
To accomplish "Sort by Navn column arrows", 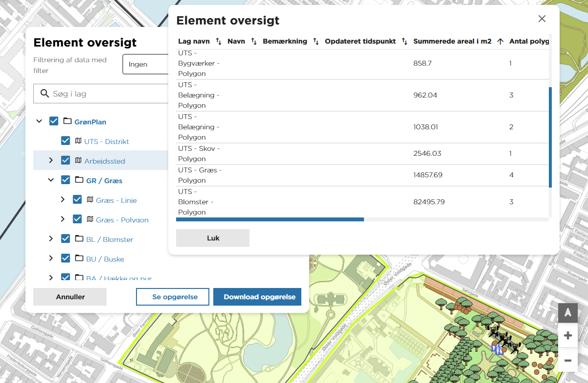I will pyautogui.click(x=254, y=42).
